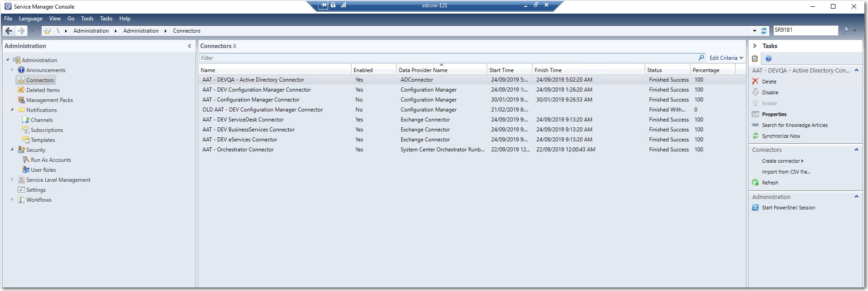Viewport: 868px width, 291px height.
Task: Click Start PowerShell Session link
Action: coord(788,208)
